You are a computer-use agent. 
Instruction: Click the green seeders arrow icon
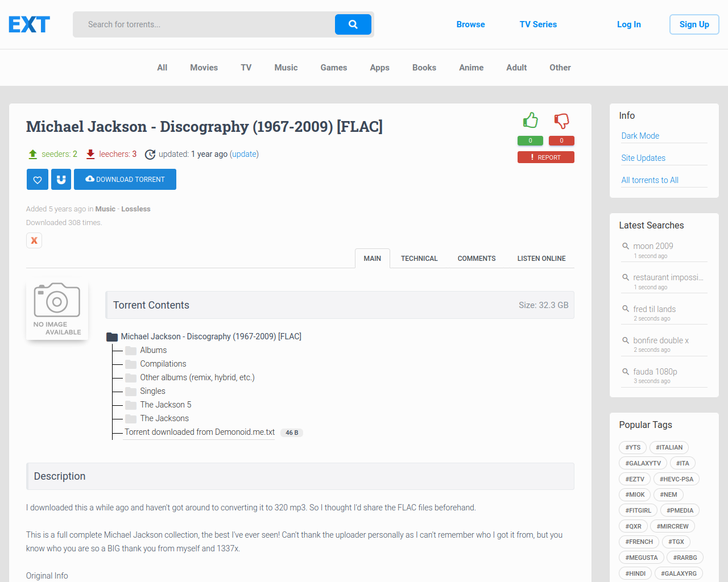coord(33,154)
